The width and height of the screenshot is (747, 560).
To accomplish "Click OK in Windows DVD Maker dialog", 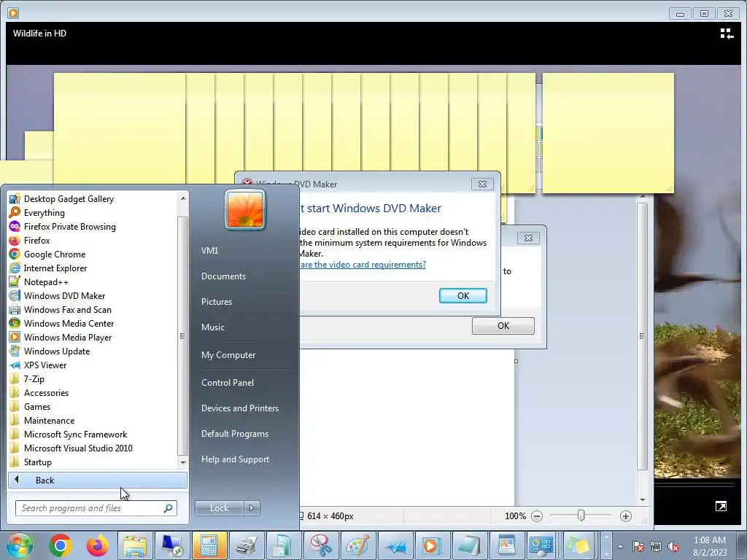I will [463, 296].
